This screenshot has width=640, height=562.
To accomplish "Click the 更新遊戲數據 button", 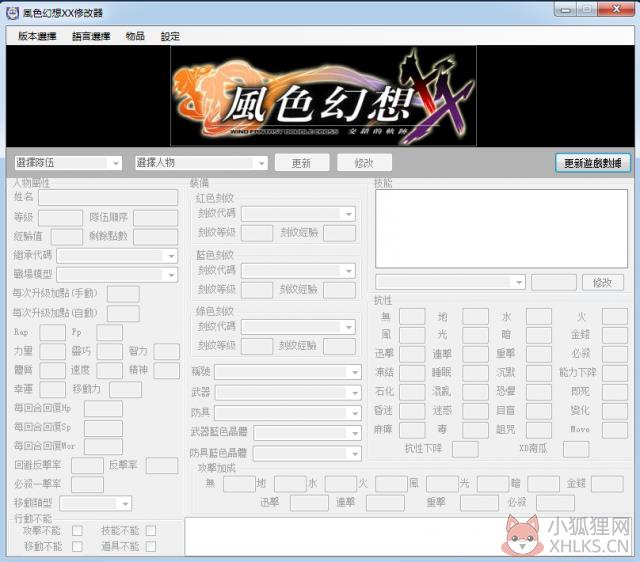I will [593, 163].
